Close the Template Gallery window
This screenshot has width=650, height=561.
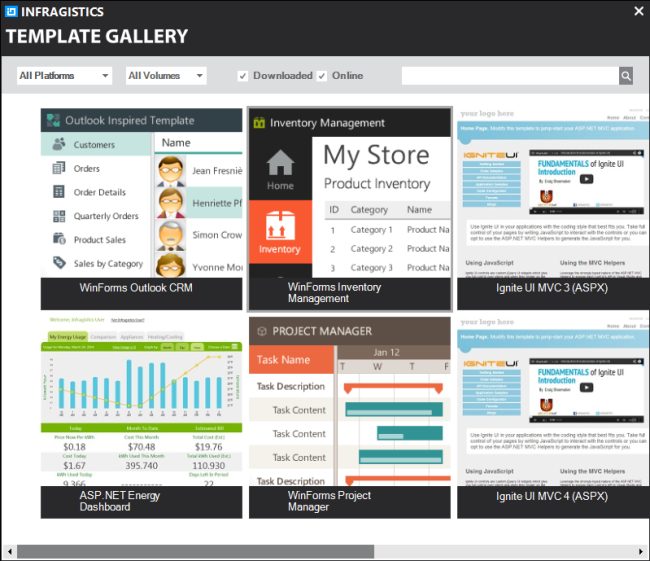click(639, 11)
